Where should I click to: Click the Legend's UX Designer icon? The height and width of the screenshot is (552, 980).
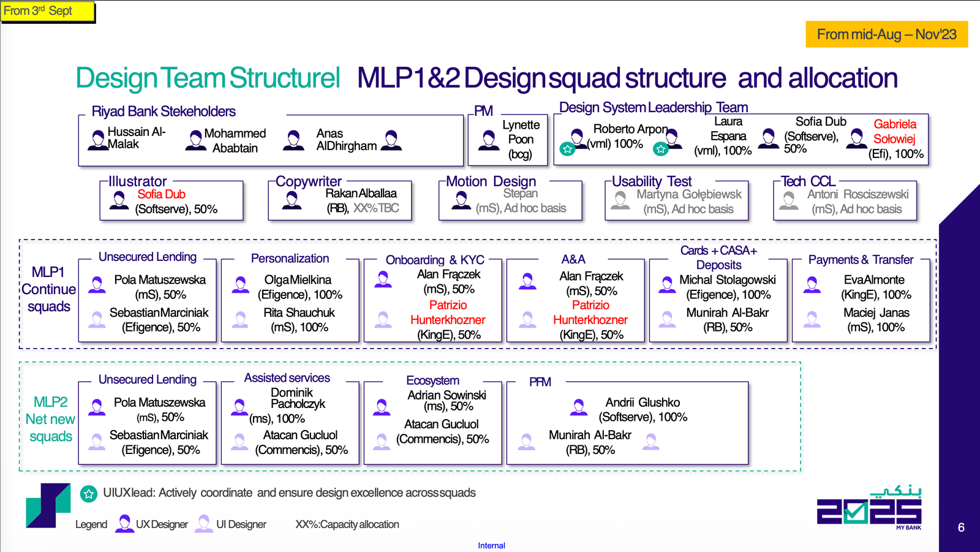coord(124,523)
